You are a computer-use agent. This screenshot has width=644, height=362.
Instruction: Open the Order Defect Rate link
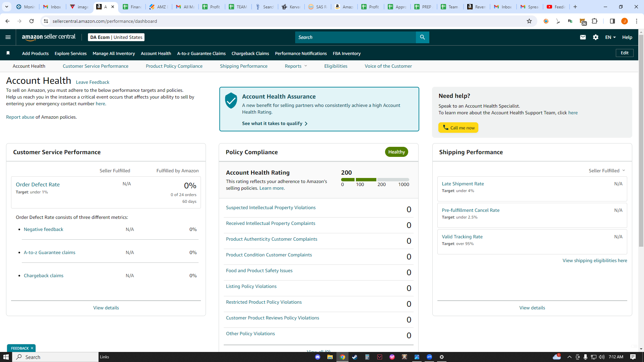38,184
